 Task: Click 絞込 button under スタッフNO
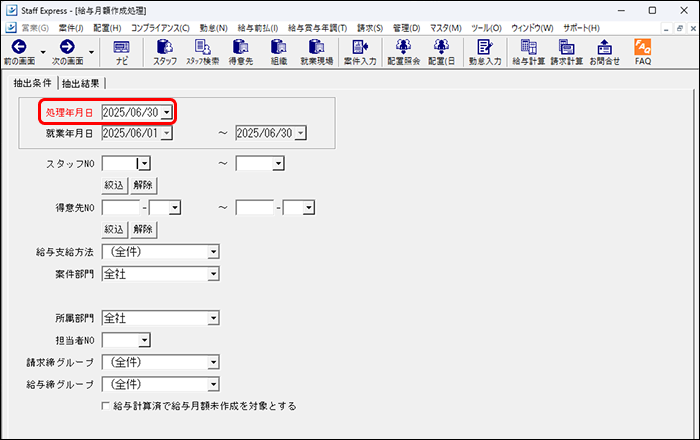click(x=114, y=185)
